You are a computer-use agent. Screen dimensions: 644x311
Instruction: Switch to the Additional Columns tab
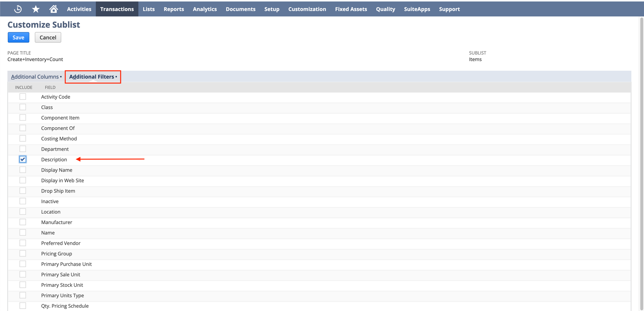(x=35, y=77)
